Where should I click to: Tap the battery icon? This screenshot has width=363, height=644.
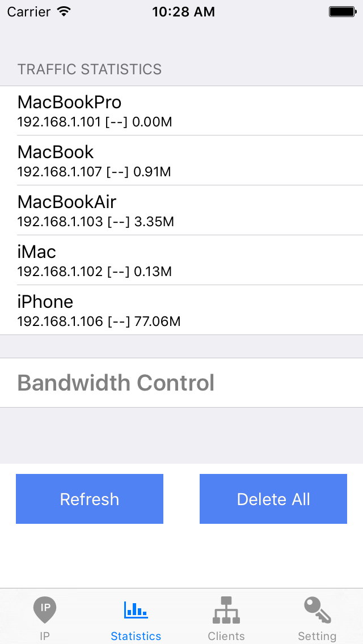(343, 10)
